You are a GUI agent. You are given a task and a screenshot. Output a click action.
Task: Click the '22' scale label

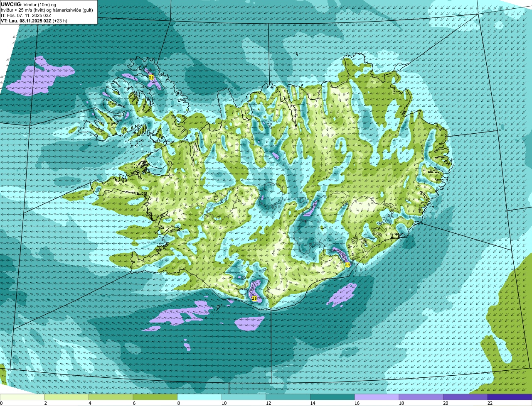[x=490, y=403]
